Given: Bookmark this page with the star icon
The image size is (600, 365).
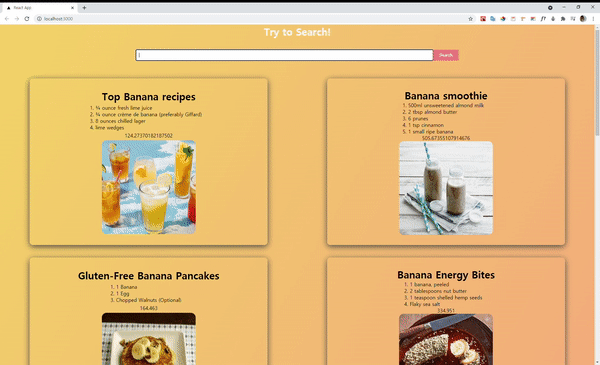Looking at the screenshot, I should coord(471,19).
